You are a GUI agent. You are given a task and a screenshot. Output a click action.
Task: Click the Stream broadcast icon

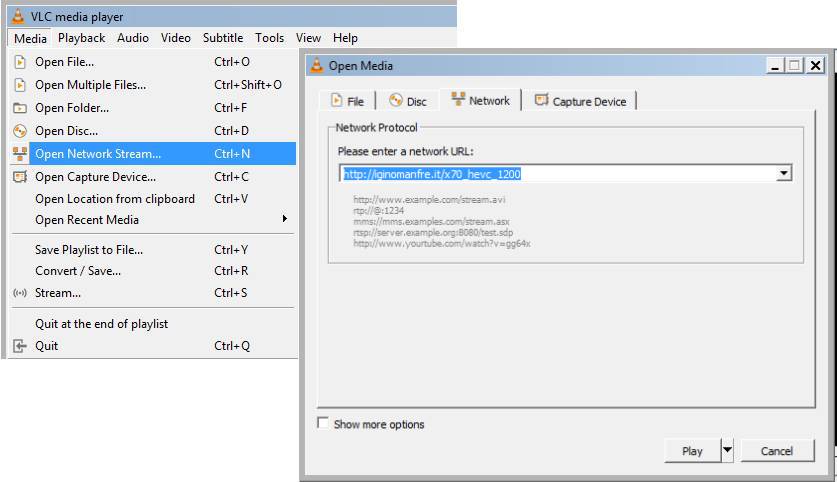[20, 293]
